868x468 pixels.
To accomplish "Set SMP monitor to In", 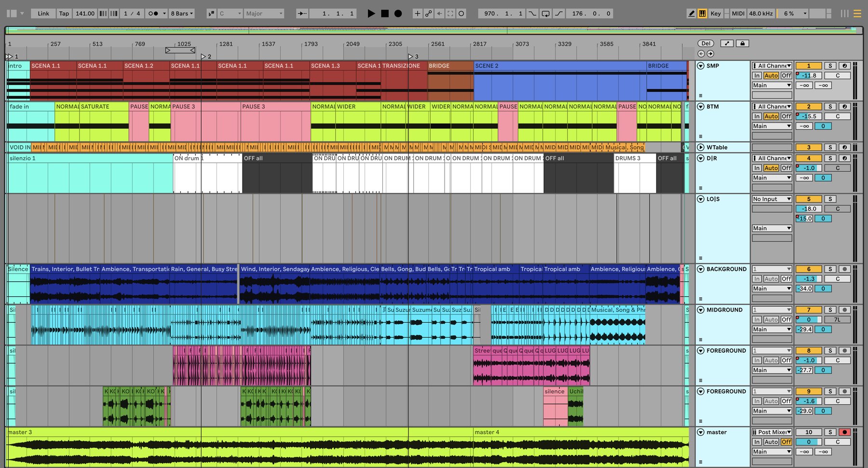I will [x=757, y=76].
